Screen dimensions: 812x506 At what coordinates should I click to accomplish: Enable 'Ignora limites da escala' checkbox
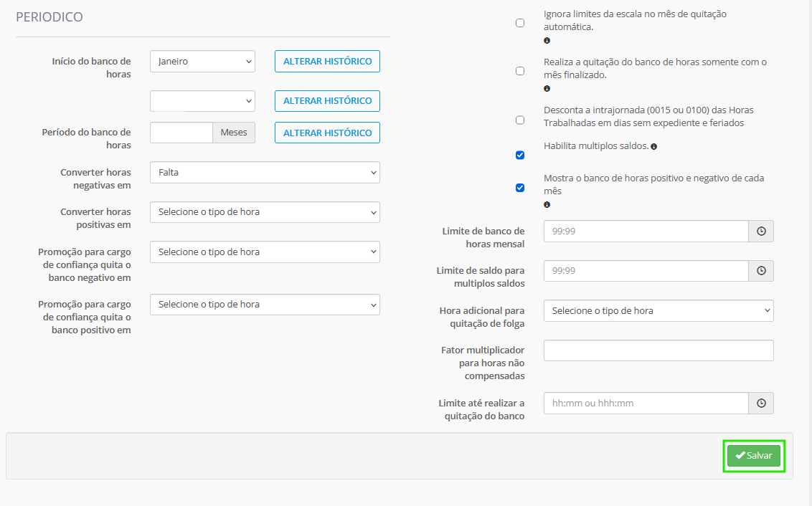pyautogui.click(x=520, y=23)
